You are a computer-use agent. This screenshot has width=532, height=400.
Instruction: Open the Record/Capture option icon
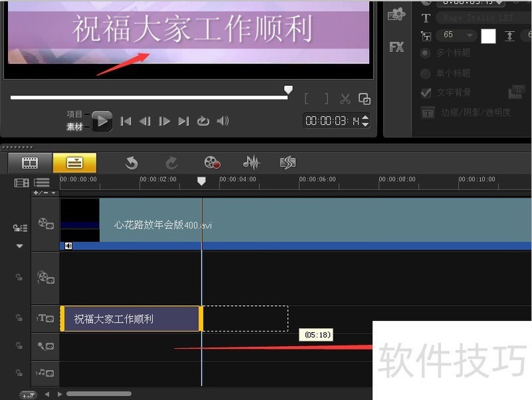coord(212,162)
